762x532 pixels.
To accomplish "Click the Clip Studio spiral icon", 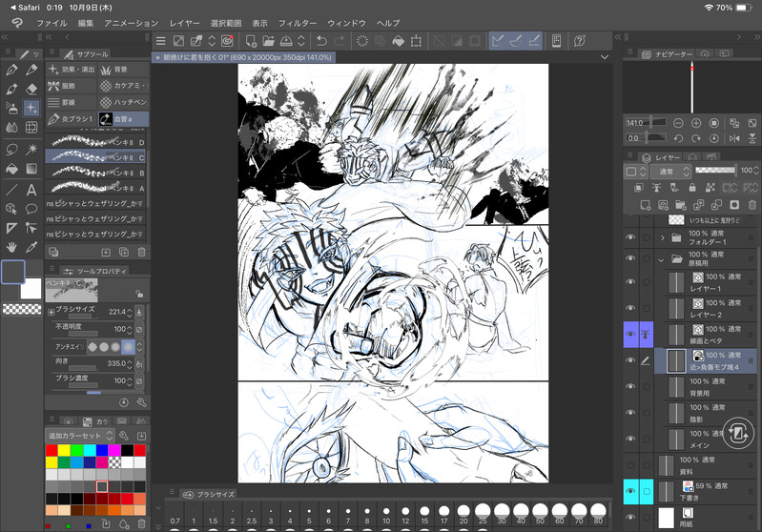I will [227, 41].
